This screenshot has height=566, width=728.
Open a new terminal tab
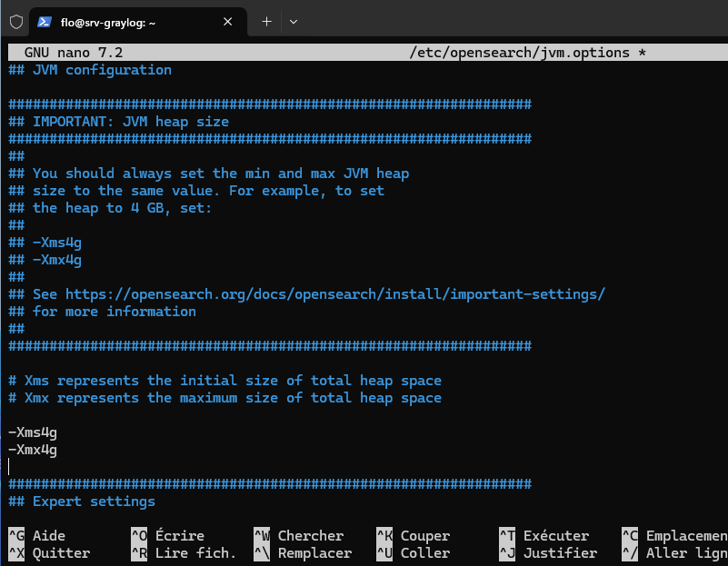(266, 21)
